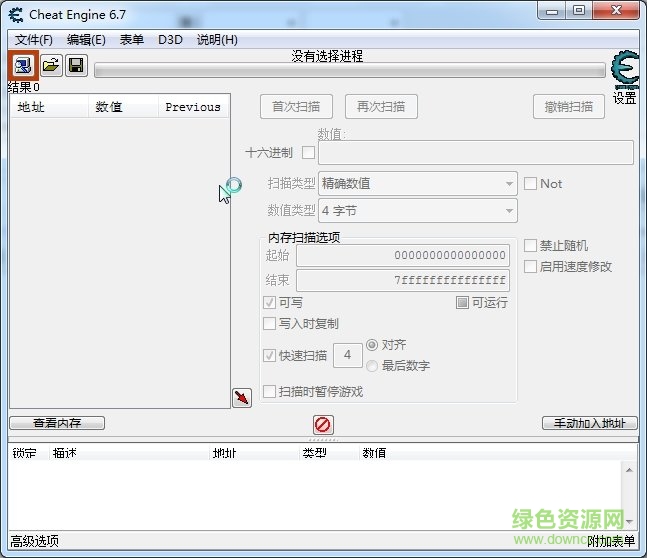Image resolution: width=647 pixels, height=558 pixels.
Task: Click the Cheat Engine title bar icon
Action: [x=16, y=15]
